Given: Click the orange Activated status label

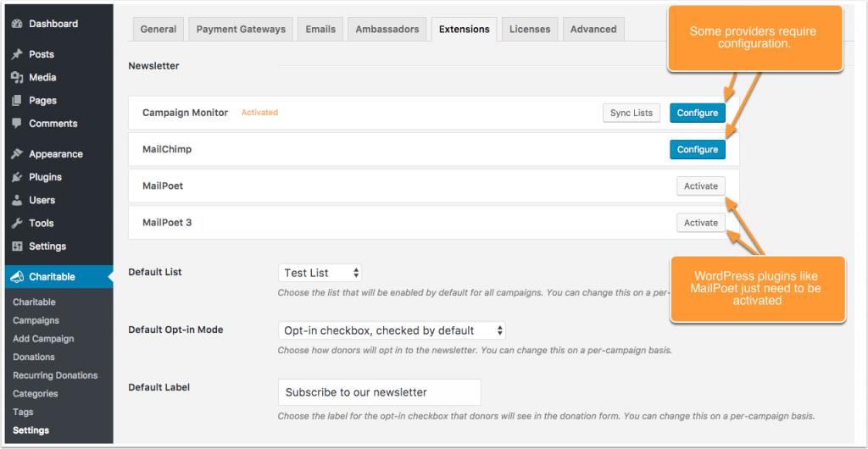Looking at the screenshot, I should tap(259, 112).
